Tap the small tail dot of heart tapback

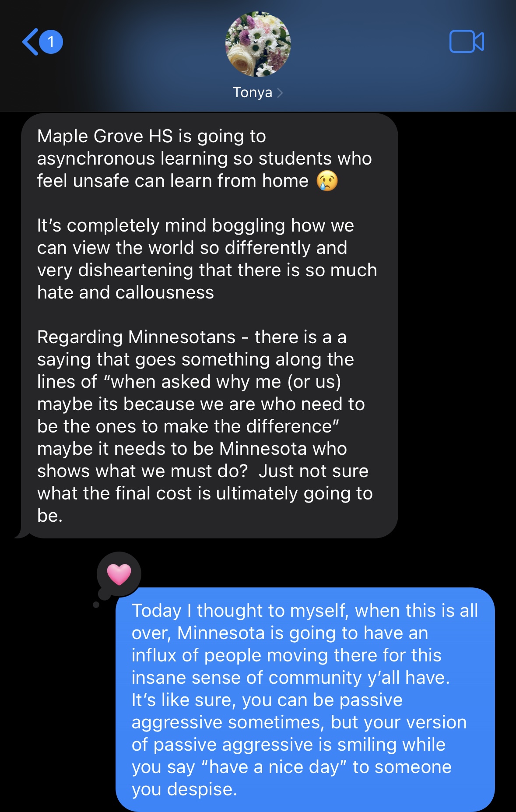coord(96,605)
